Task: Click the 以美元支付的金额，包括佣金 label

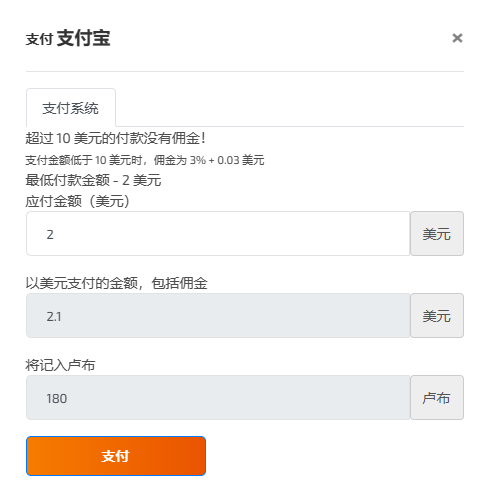Action: tap(117, 283)
